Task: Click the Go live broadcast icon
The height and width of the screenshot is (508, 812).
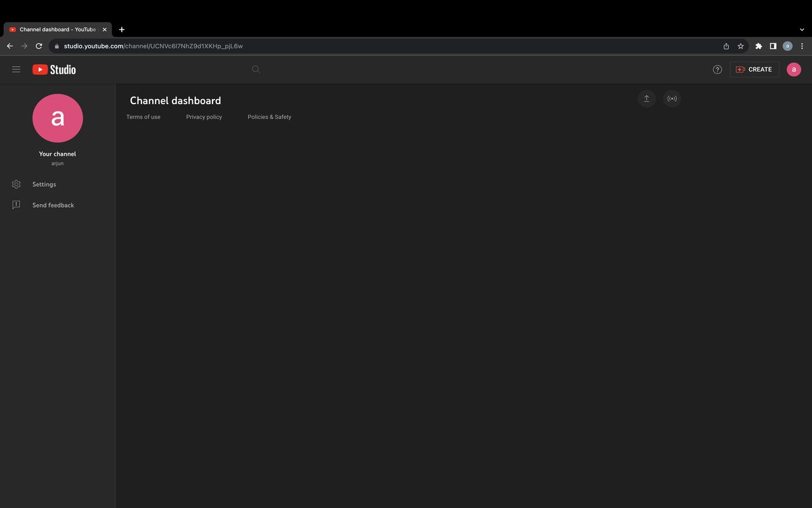Action: click(x=672, y=98)
